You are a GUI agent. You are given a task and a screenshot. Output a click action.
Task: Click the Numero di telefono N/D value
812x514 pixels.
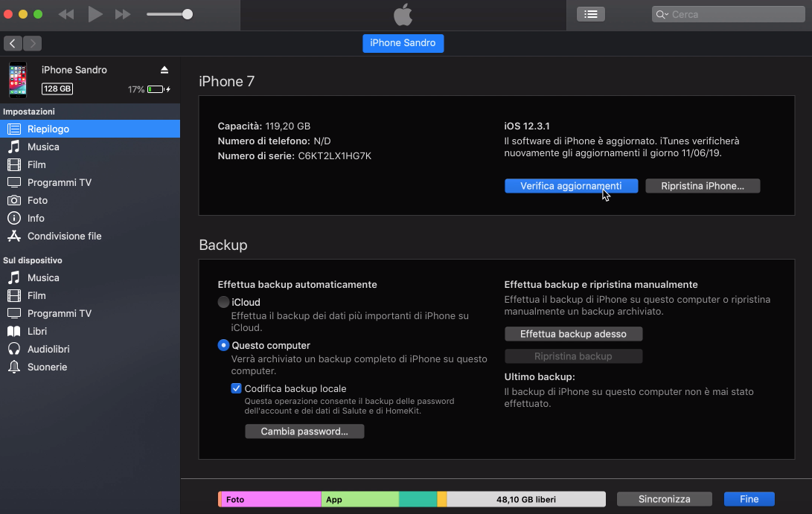click(x=322, y=141)
